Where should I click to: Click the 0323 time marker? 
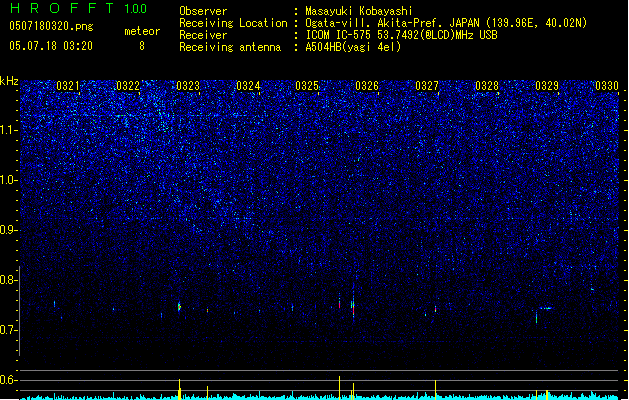188,86
